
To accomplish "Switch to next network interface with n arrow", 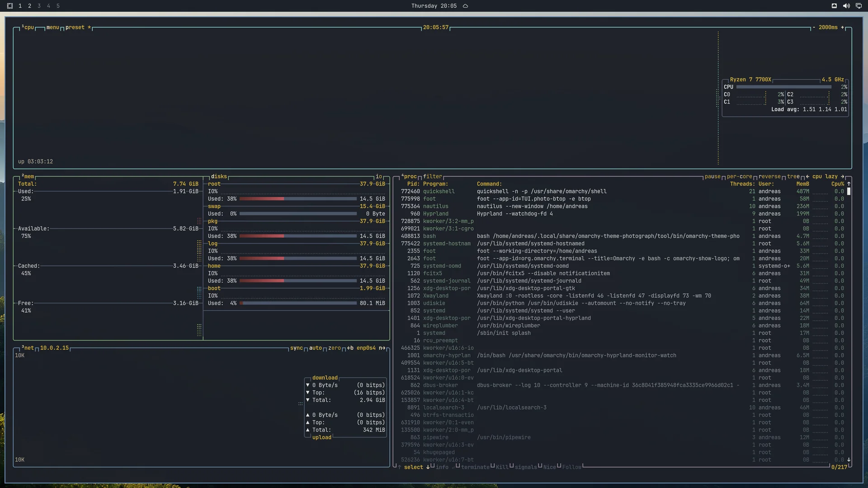I will 382,348.
